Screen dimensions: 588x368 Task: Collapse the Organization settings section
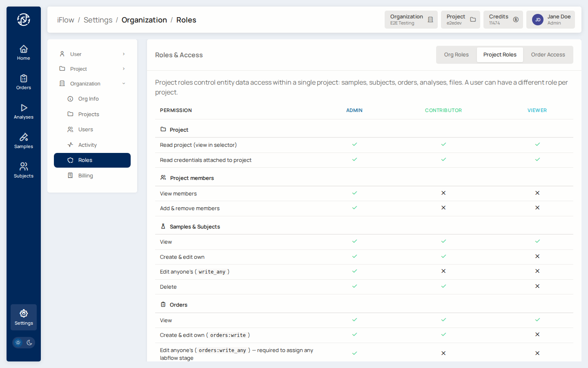click(124, 83)
